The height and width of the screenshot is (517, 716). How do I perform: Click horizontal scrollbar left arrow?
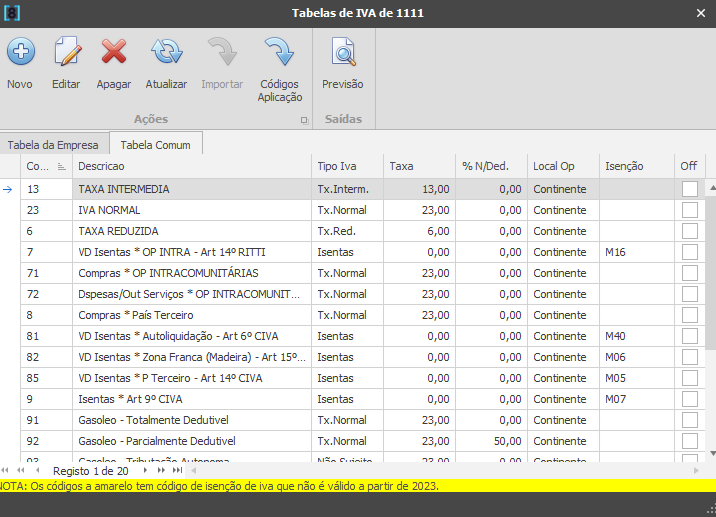pyautogui.click(x=194, y=470)
